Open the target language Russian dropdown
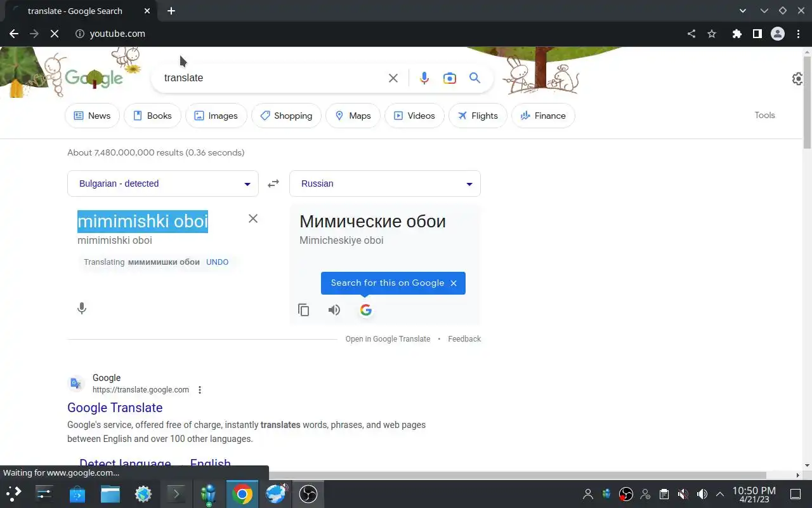 click(x=385, y=184)
